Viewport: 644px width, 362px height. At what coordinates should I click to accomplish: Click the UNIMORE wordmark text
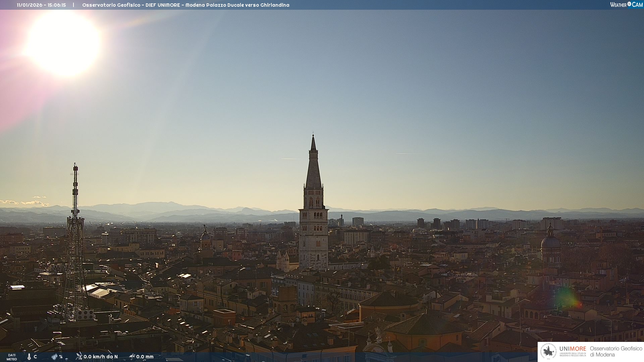click(x=573, y=349)
